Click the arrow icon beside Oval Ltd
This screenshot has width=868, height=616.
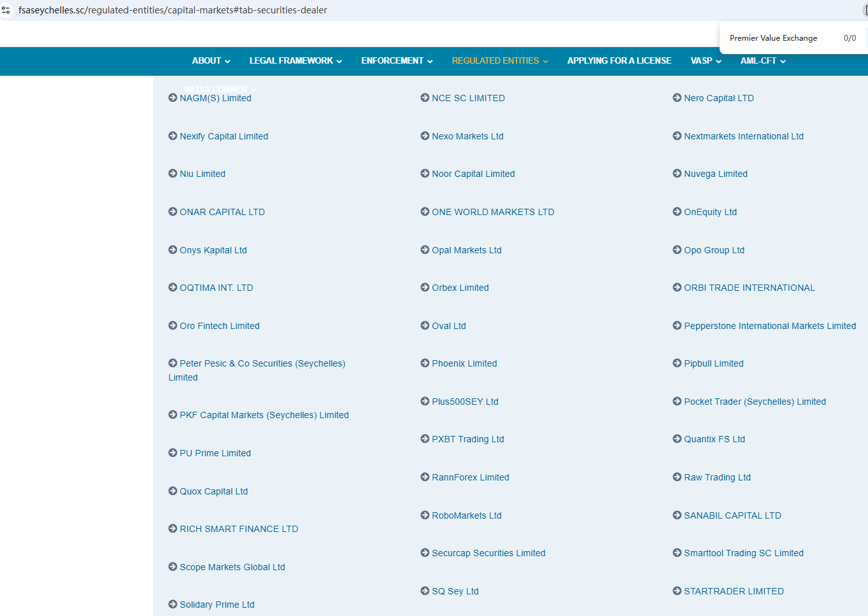click(425, 325)
